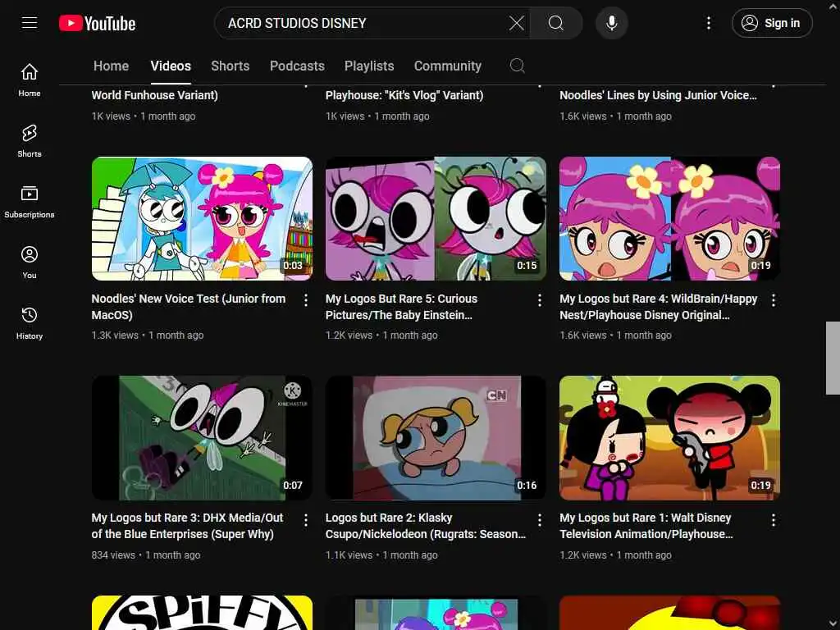Open Subscriptions in the sidebar
The height and width of the screenshot is (630, 840).
(30, 202)
